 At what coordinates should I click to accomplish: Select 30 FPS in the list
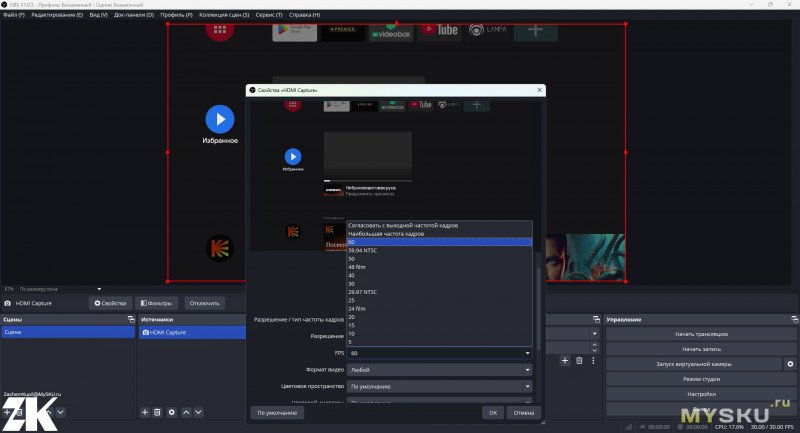coord(439,284)
